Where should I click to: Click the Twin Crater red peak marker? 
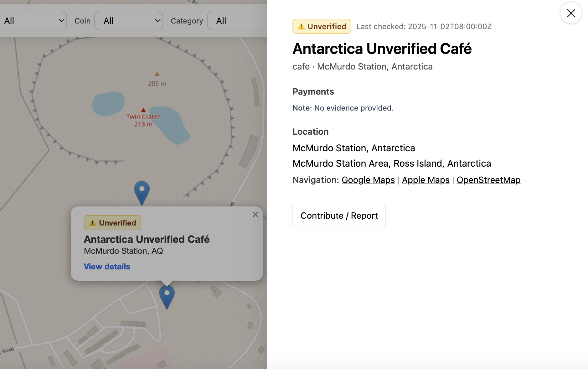pyautogui.click(x=143, y=110)
